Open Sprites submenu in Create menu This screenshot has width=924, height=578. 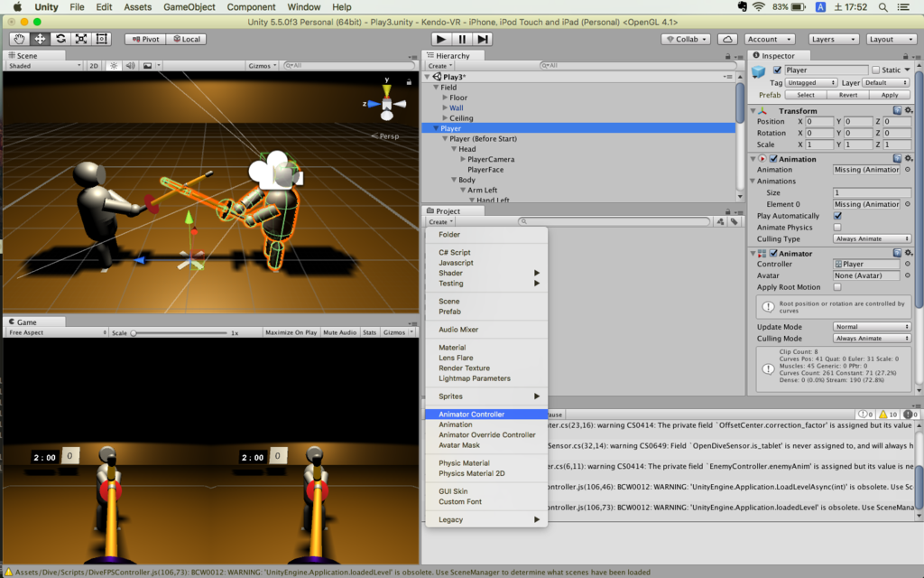[486, 396]
